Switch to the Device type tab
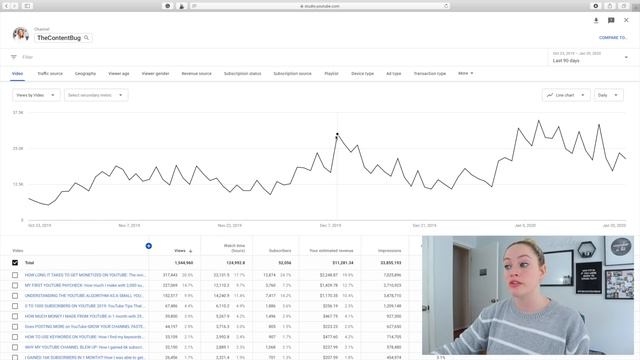The height and width of the screenshot is (360, 640). coord(362,73)
